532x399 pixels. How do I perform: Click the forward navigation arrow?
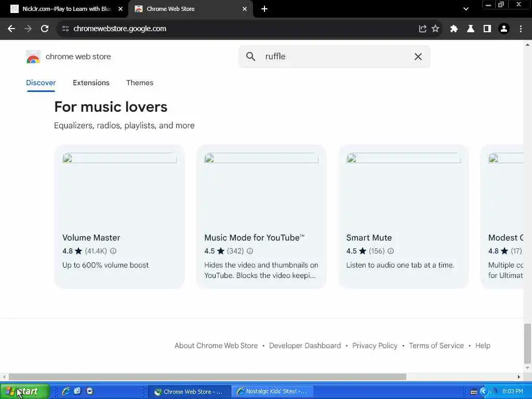click(x=28, y=29)
